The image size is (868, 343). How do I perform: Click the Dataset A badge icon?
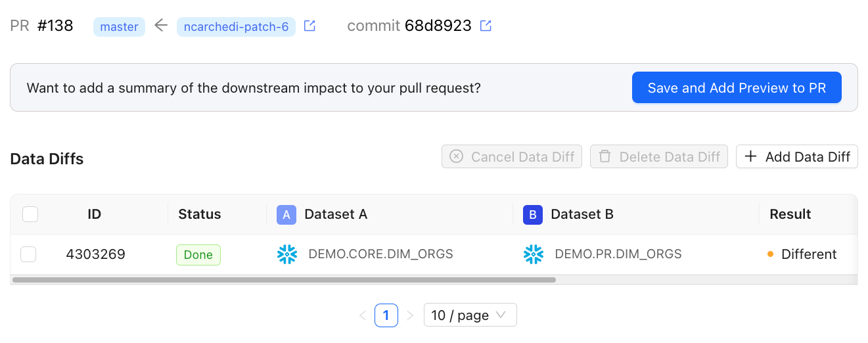pos(286,215)
